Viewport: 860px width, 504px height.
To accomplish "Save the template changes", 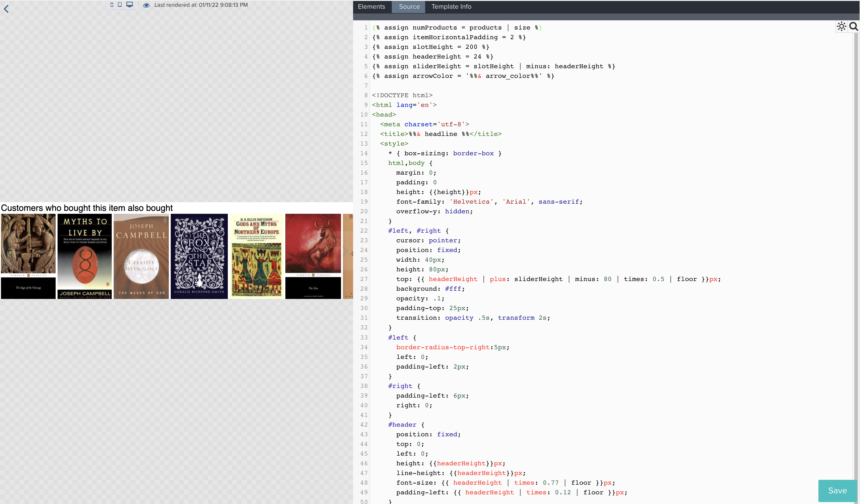I will [x=837, y=490].
